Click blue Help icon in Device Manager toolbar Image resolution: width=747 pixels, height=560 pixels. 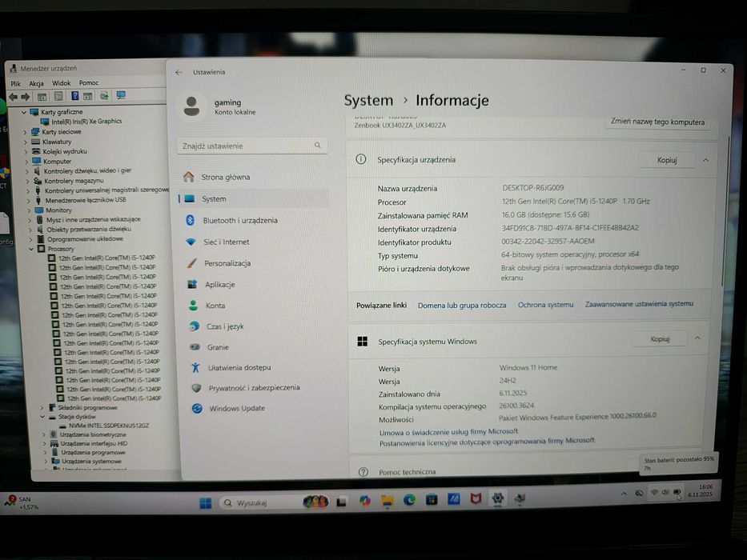coord(74,96)
